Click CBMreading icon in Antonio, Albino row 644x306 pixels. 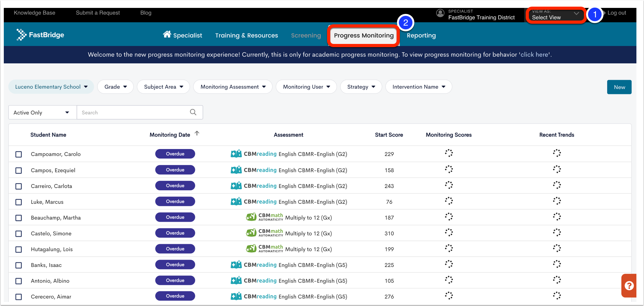coord(236,280)
